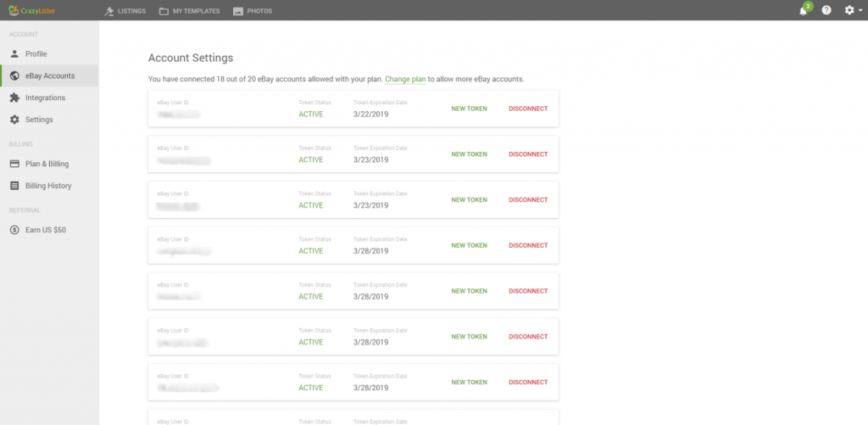Image resolution: width=868 pixels, height=425 pixels.
Task: Click the Plan & Billing card icon
Action: [15, 164]
